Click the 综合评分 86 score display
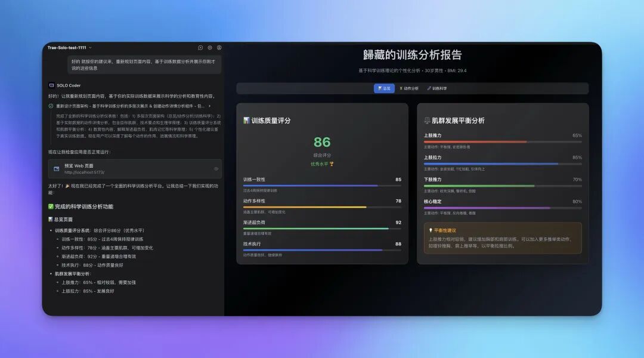The width and height of the screenshot is (644, 358). [322, 144]
